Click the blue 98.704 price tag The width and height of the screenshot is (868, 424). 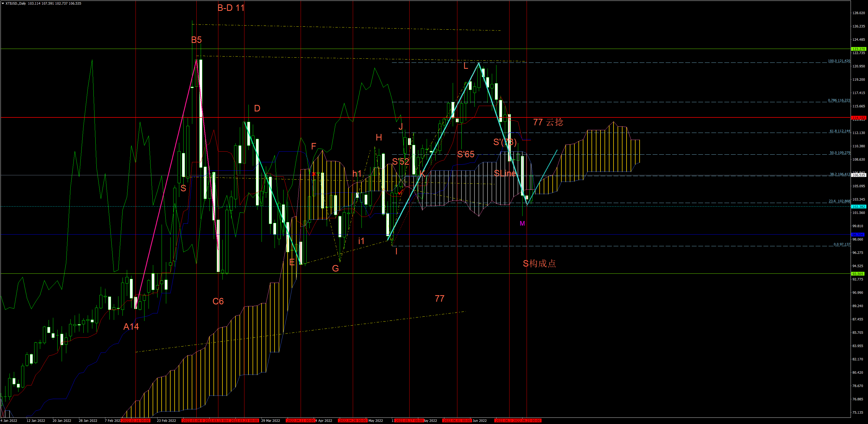[858, 235]
